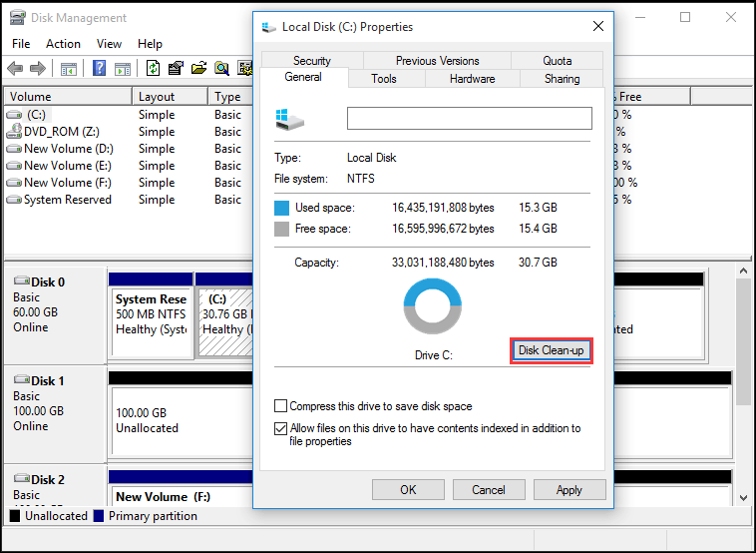Click the Forward arrow in Disk Management toolbar
This screenshot has width=756, height=553.
coord(38,69)
